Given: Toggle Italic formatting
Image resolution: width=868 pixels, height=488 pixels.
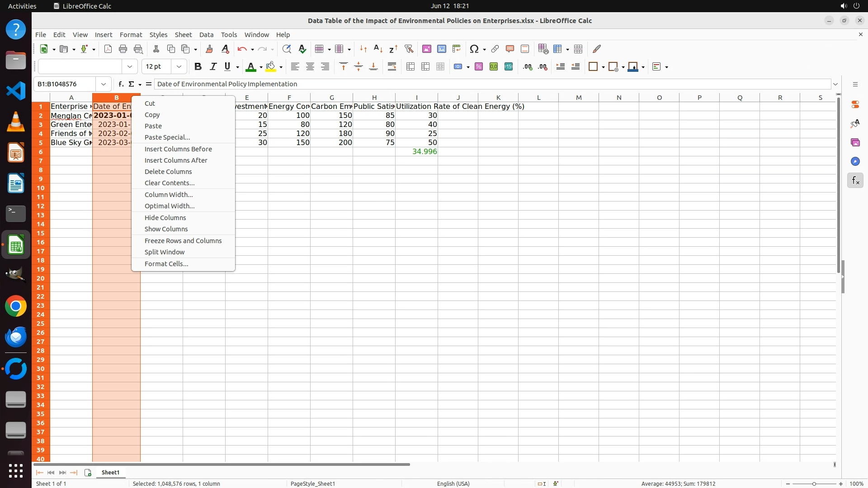Looking at the screenshot, I should 213,67.
